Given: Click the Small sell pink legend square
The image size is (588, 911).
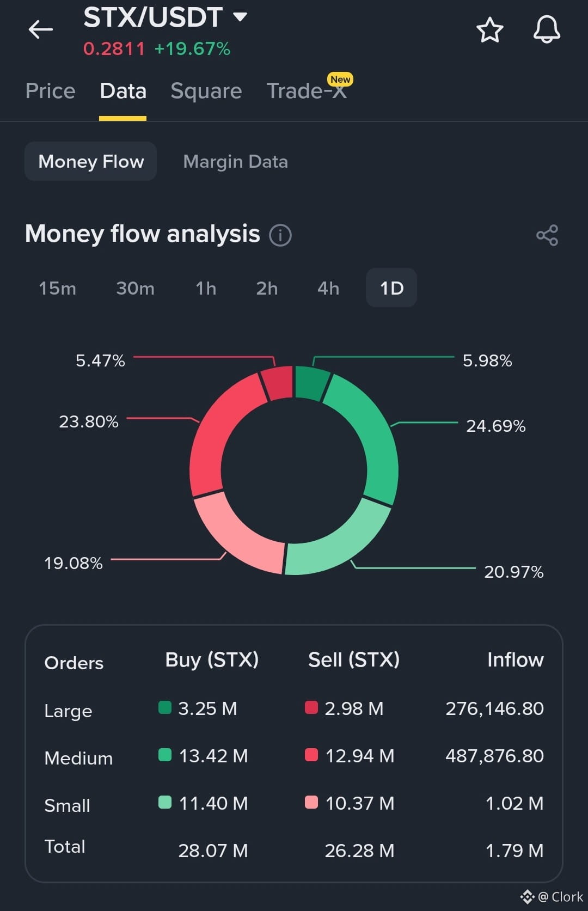Looking at the screenshot, I should pyautogui.click(x=311, y=802).
